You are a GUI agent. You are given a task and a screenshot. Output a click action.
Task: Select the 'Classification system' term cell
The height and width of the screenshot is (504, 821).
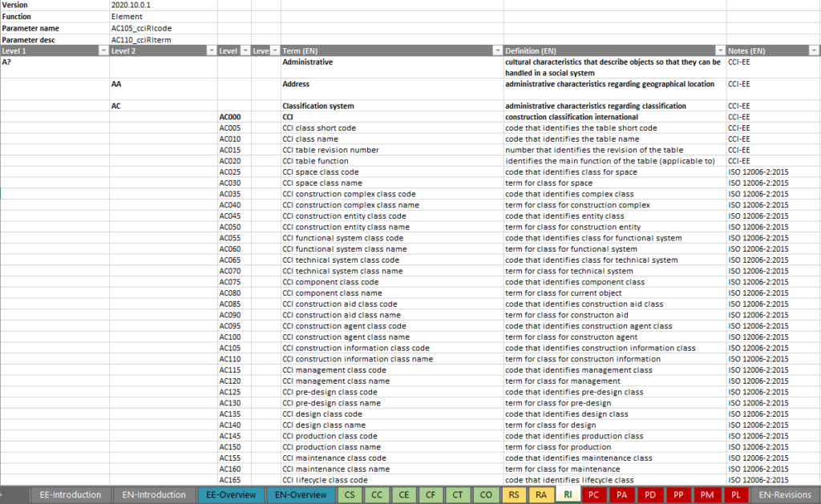tap(392, 106)
